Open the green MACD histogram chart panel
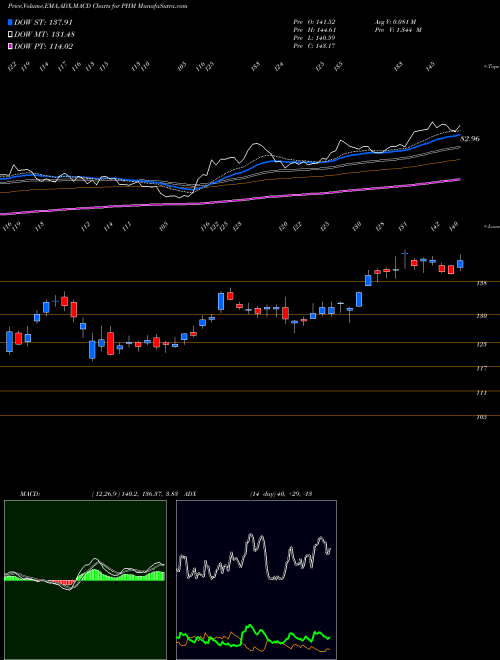 (x=85, y=580)
